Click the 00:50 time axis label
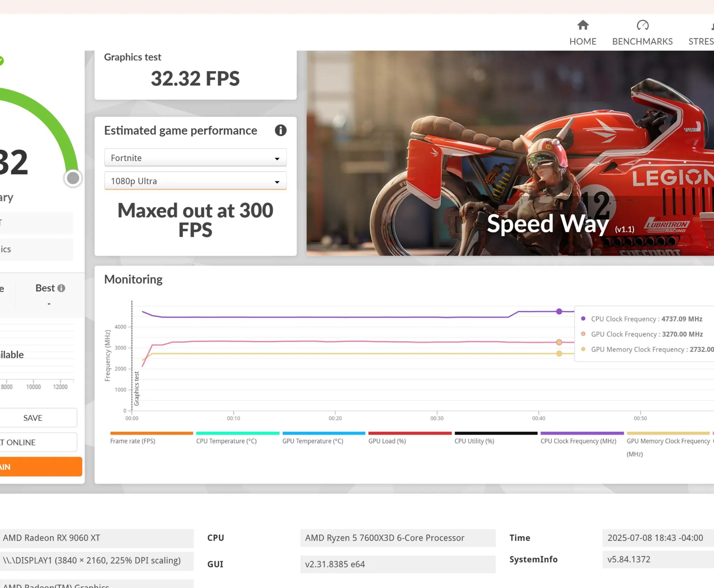The width and height of the screenshot is (714, 588). pyautogui.click(x=640, y=418)
